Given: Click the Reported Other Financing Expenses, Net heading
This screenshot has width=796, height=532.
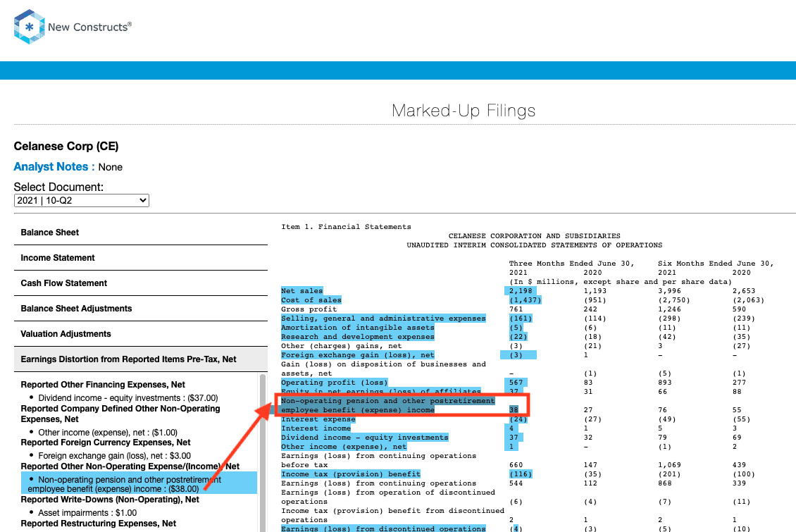Looking at the screenshot, I should point(103,385).
